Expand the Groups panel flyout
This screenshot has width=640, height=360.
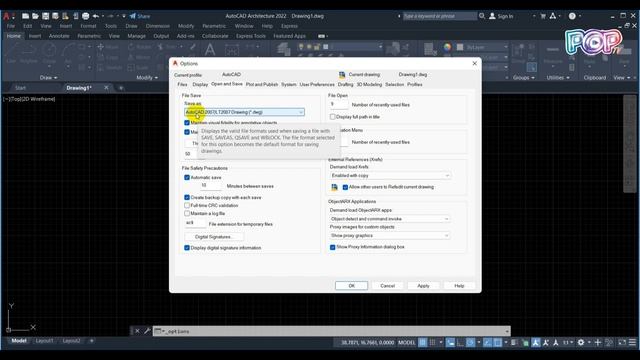coord(524,78)
